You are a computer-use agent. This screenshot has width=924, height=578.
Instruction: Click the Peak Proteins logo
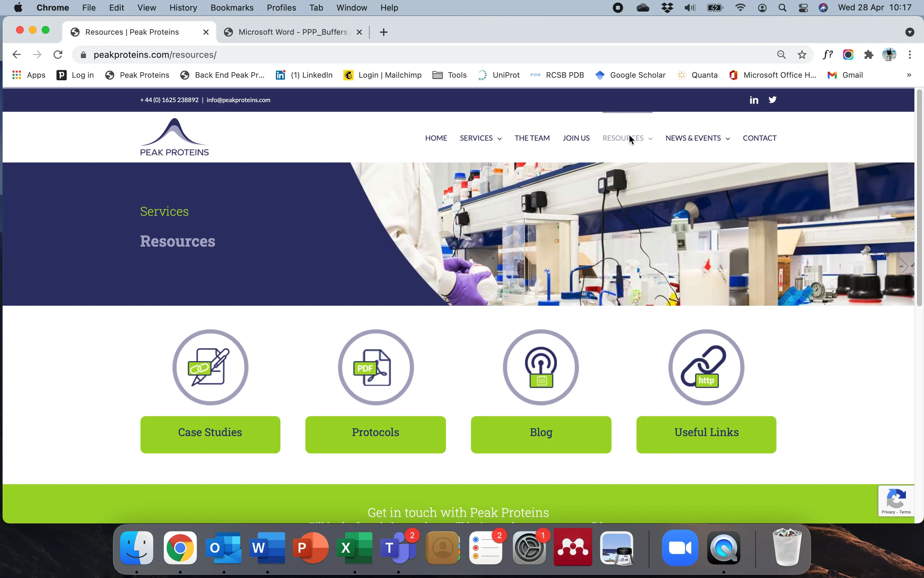pos(175,137)
